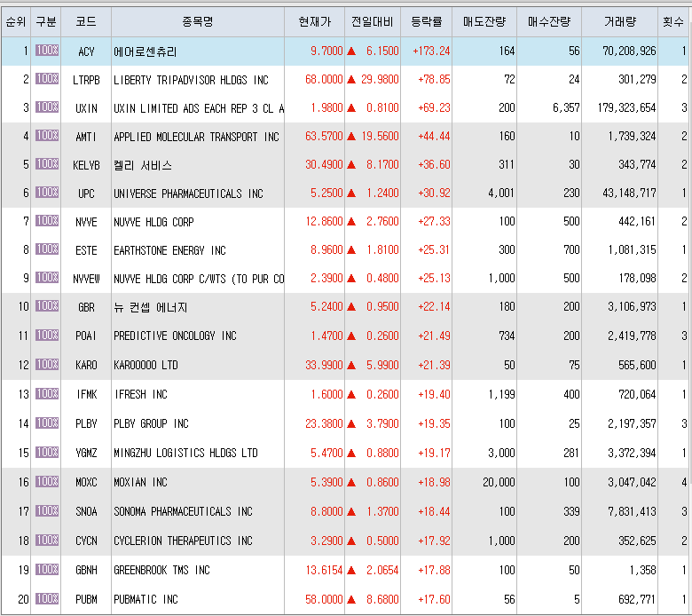This screenshot has width=692, height=616.
Task: Click the 100% badge in GBNH row
Action: pos(47,570)
